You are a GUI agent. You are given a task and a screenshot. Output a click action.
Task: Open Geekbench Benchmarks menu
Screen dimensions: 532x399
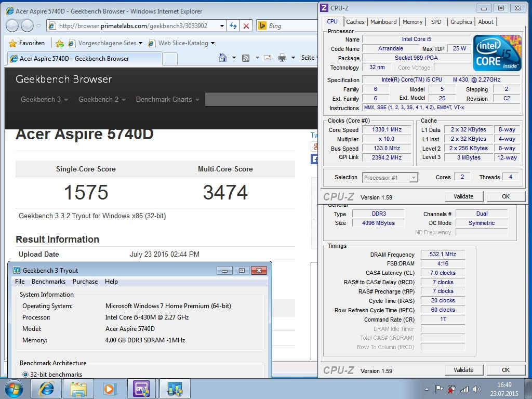48,282
